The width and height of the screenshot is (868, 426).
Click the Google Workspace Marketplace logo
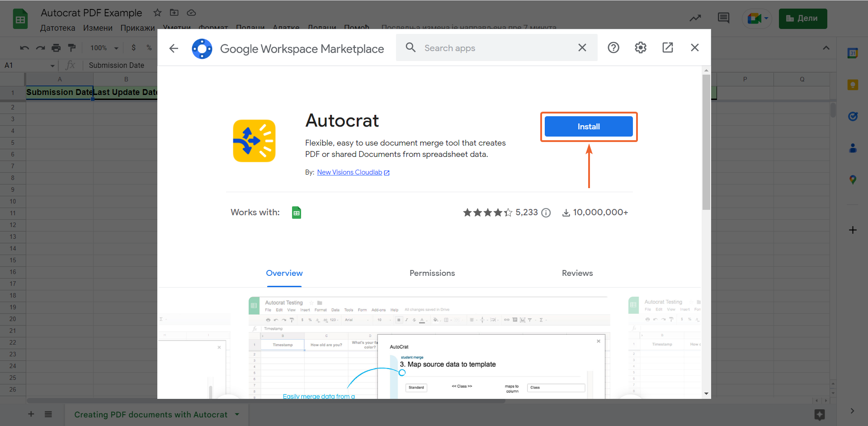click(x=202, y=48)
